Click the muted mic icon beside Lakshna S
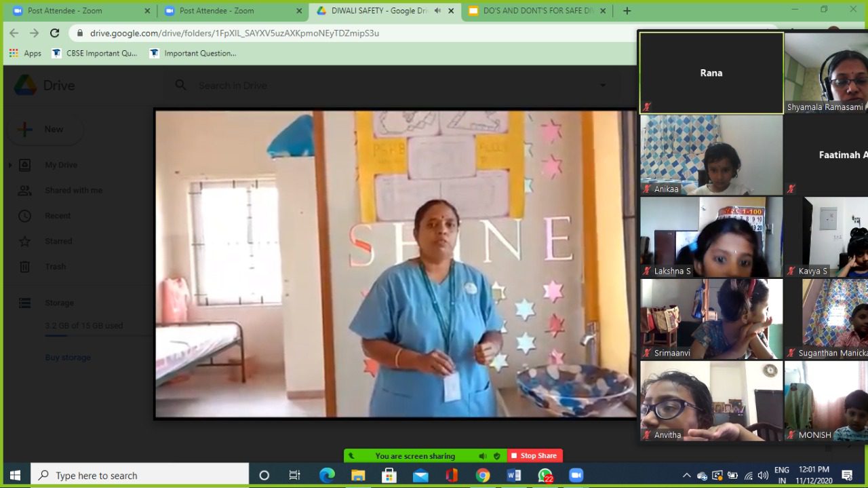This screenshot has width=868, height=488. click(x=647, y=271)
